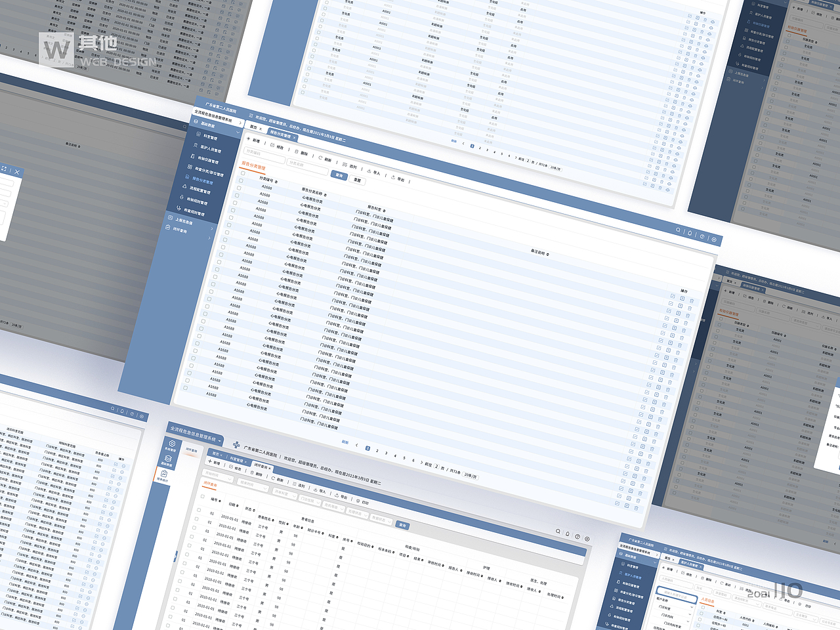Toggle select-all checkbox in 报告分类管理 table header
Viewport: 840px width, 630px height.
[243, 173]
